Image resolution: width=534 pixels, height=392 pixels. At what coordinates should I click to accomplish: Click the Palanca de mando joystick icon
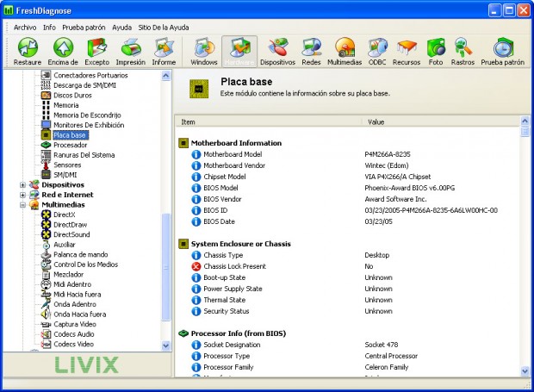[46, 254]
